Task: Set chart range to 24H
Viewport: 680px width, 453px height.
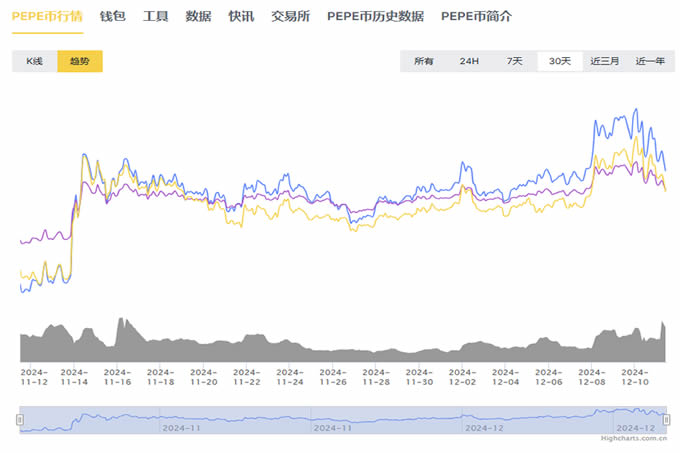Action: pos(469,61)
